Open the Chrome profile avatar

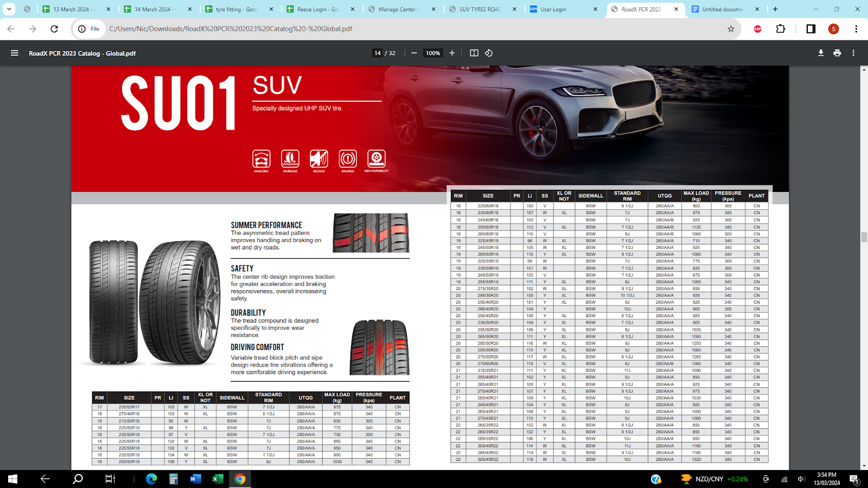point(834,29)
